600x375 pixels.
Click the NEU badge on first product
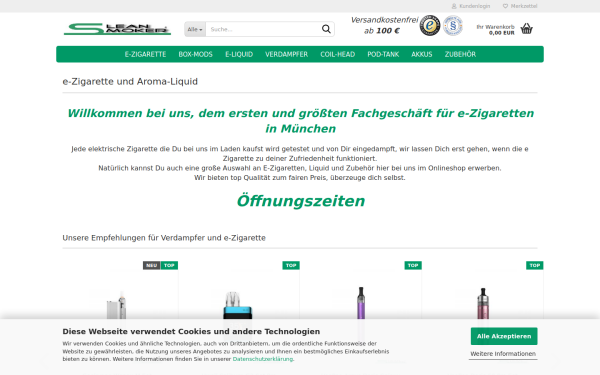tap(152, 265)
